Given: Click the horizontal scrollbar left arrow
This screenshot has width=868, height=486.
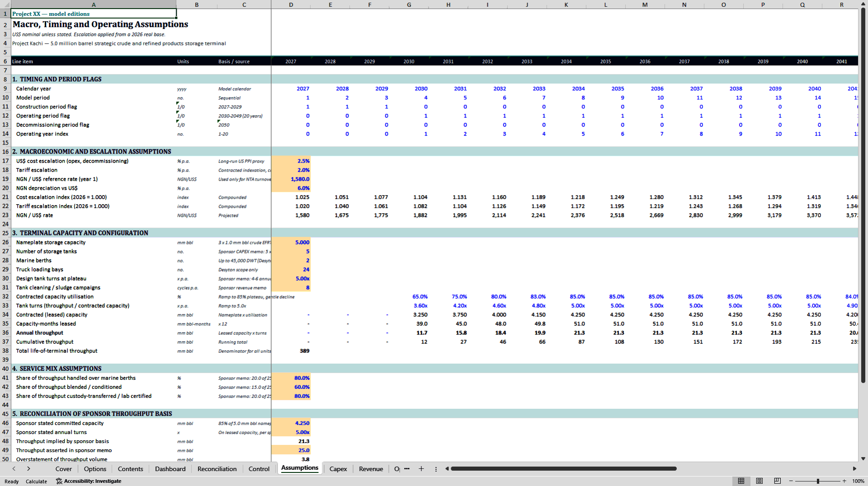Looking at the screenshot, I should (x=447, y=469).
